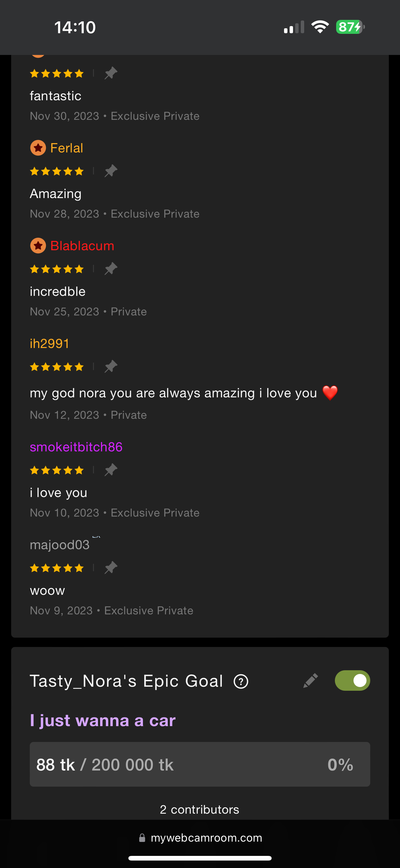This screenshot has width=400, height=868.
Task: Pin ih2991's review with heart
Action: tap(110, 366)
